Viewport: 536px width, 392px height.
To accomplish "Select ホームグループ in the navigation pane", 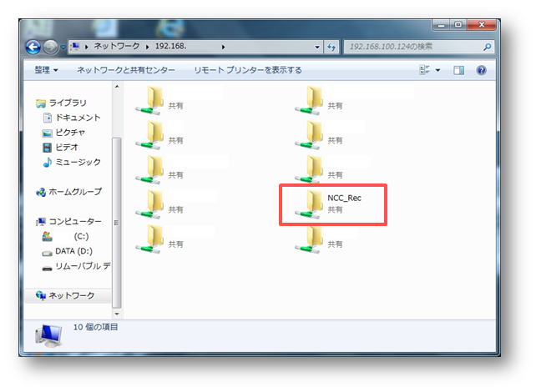I will [75, 192].
